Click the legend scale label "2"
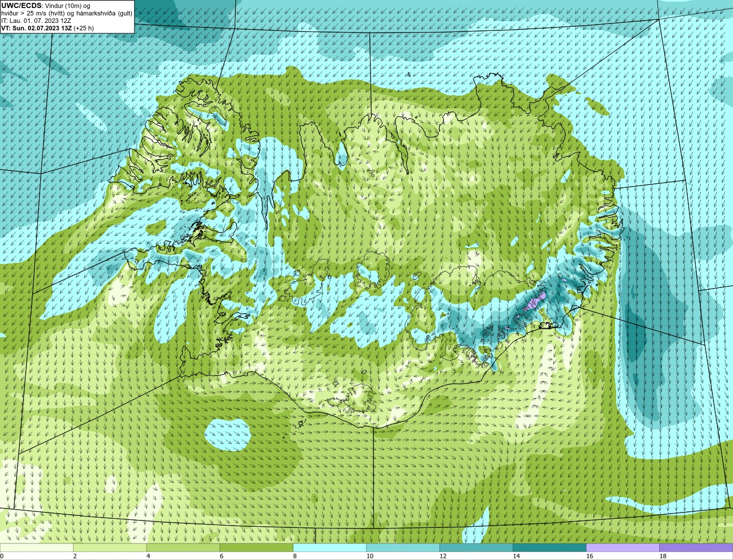 75,556
